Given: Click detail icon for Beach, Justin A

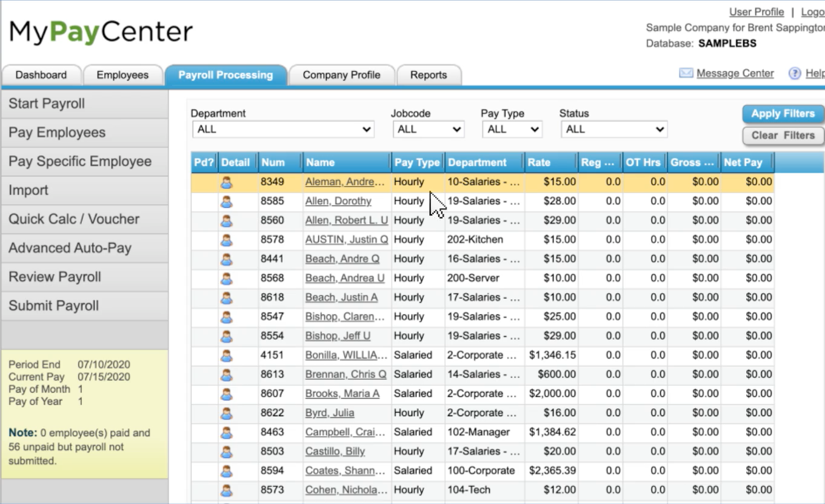Looking at the screenshot, I should (227, 297).
